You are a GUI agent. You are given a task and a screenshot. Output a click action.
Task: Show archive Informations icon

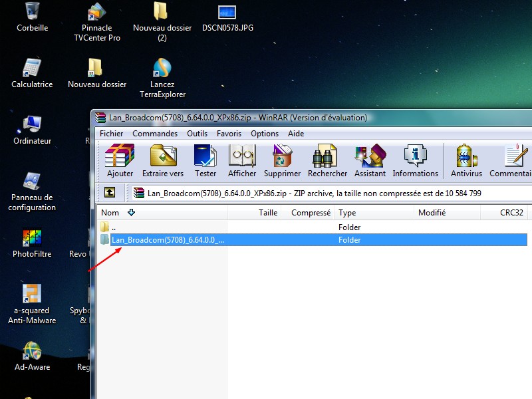point(415,161)
